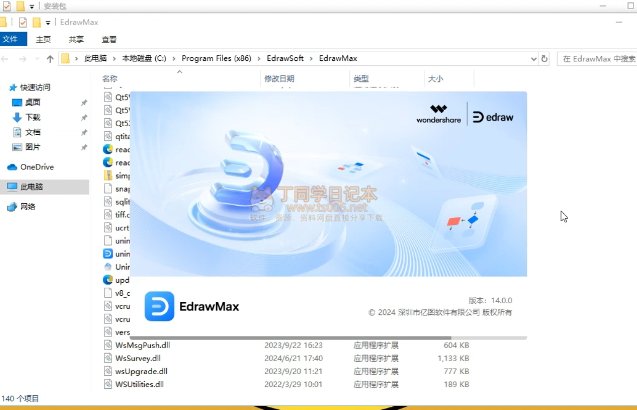This screenshot has height=410, width=637.
Task: Click 140 个项目 status bar text
Action: pos(20,399)
